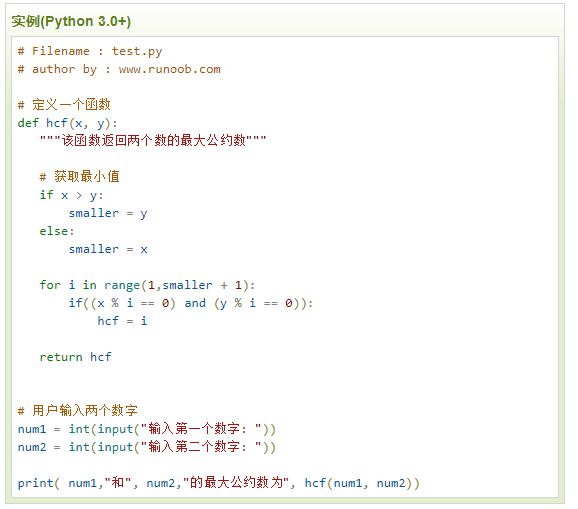The width and height of the screenshot is (578, 509).
Task: Click the Filename test.py comment line
Action: pyautogui.click(x=90, y=51)
